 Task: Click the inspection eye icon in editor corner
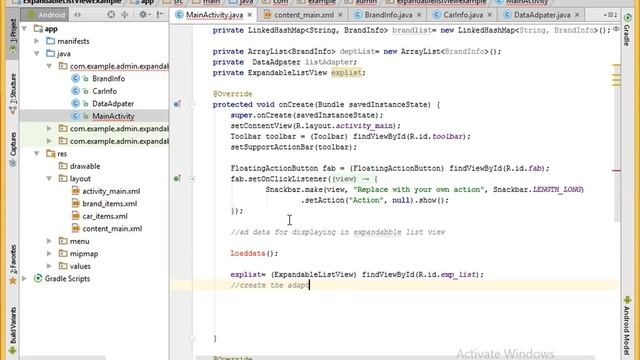(616, 29)
